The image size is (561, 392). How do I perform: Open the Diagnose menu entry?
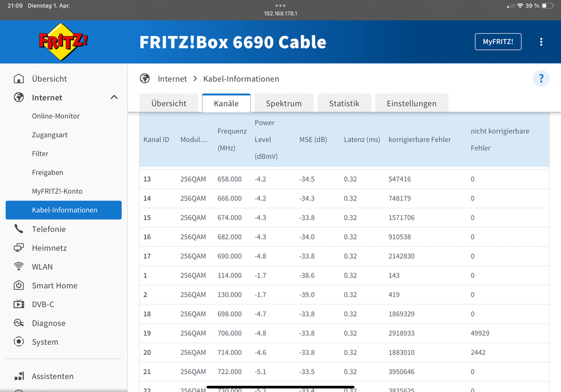49,323
